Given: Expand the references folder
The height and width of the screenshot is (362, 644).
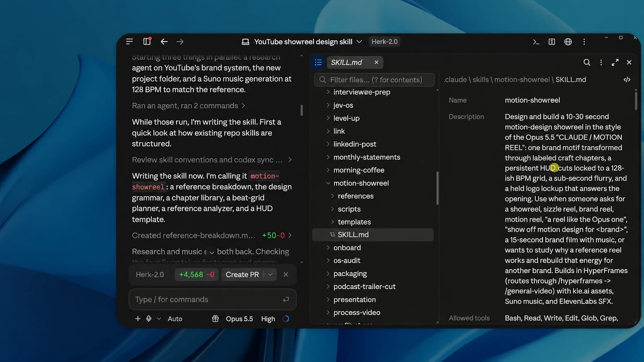Looking at the screenshot, I should point(332,196).
